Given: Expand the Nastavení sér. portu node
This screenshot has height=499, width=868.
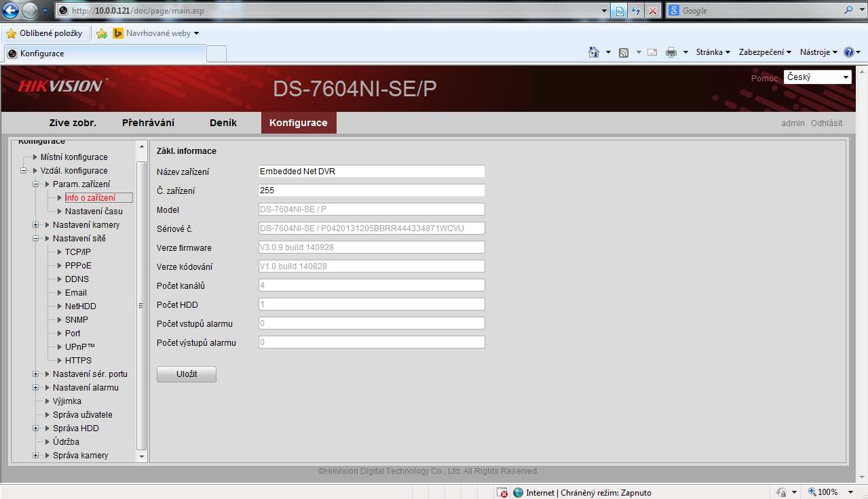Looking at the screenshot, I should pos(36,374).
